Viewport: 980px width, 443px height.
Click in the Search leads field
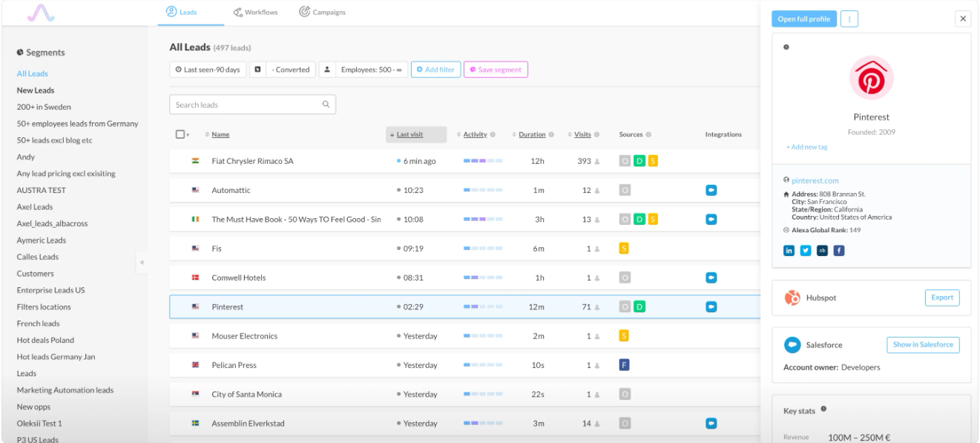(252, 105)
